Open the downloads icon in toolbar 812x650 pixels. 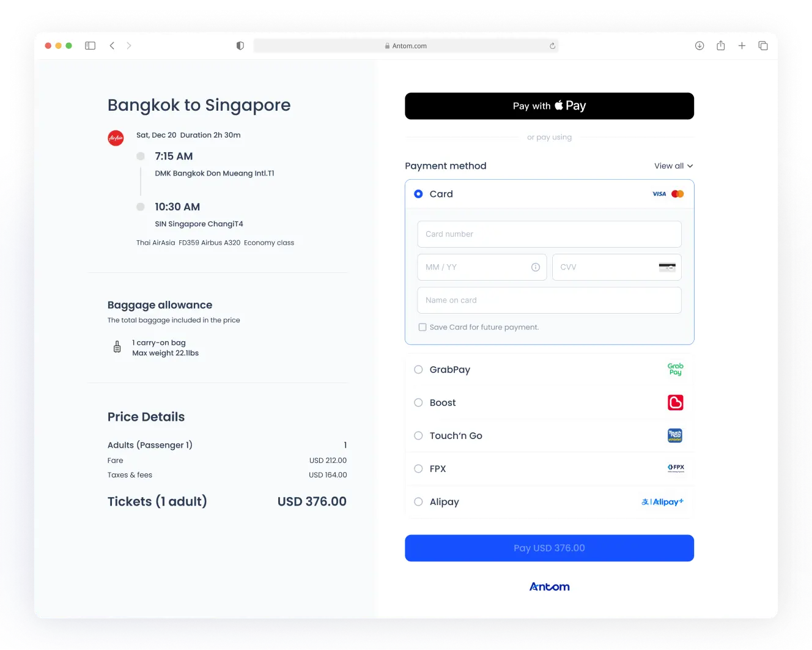click(699, 46)
